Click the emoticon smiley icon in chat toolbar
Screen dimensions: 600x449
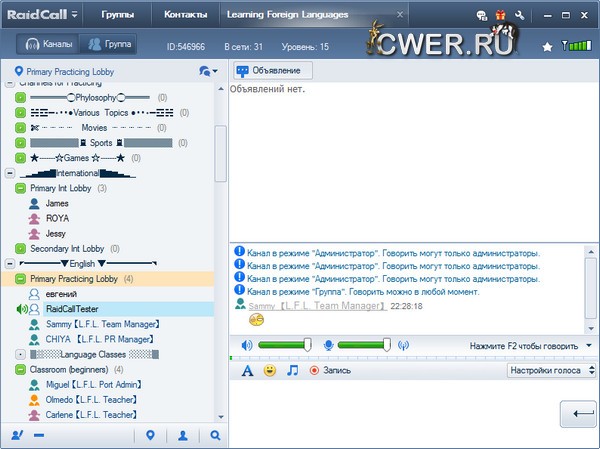(x=269, y=370)
